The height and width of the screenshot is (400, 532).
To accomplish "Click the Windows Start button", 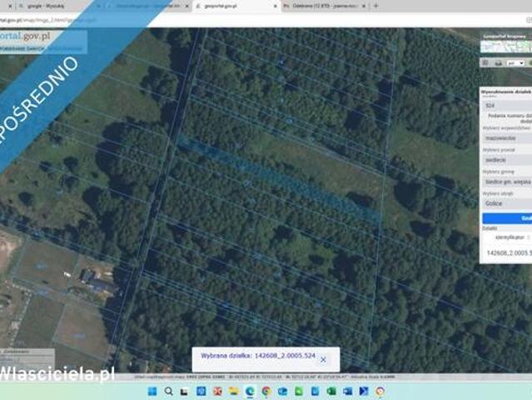I will pyautogui.click(x=152, y=391).
